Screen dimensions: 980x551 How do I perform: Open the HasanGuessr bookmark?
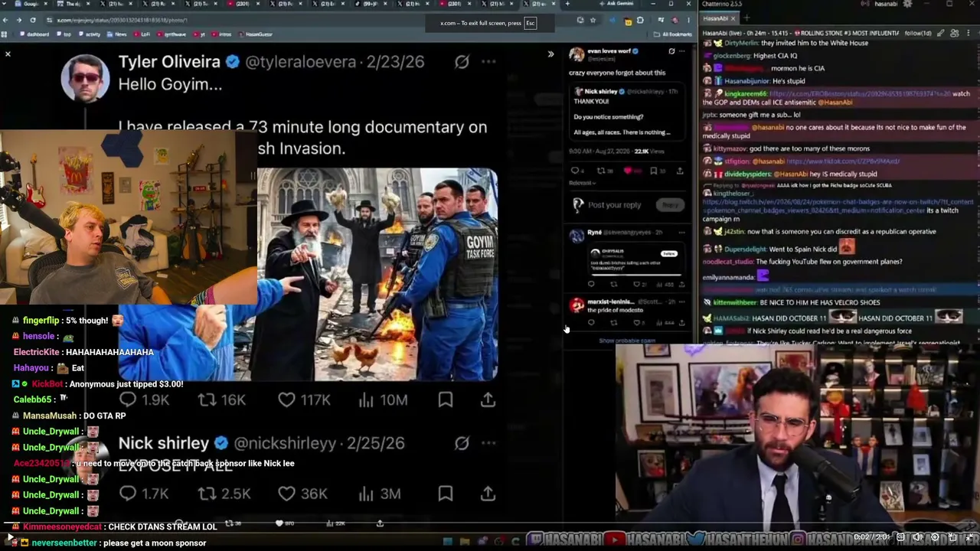point(256,34)
